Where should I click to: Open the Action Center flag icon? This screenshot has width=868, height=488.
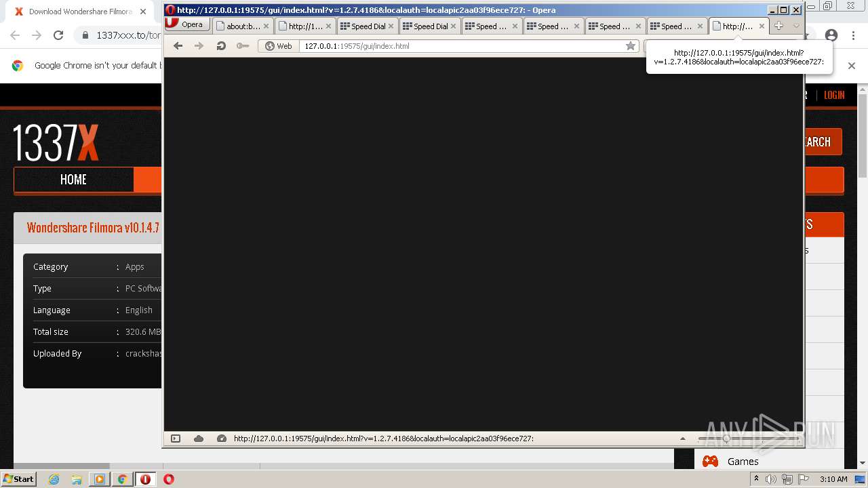point(804,479)
